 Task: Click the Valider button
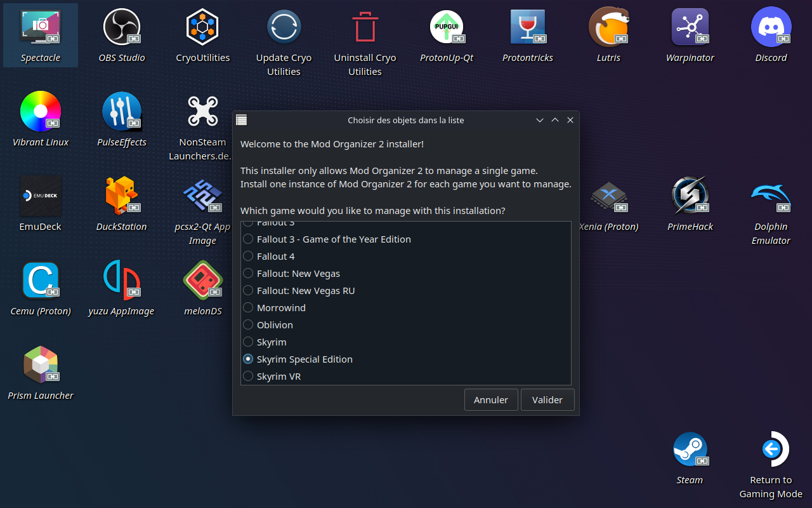pos(547,400)
